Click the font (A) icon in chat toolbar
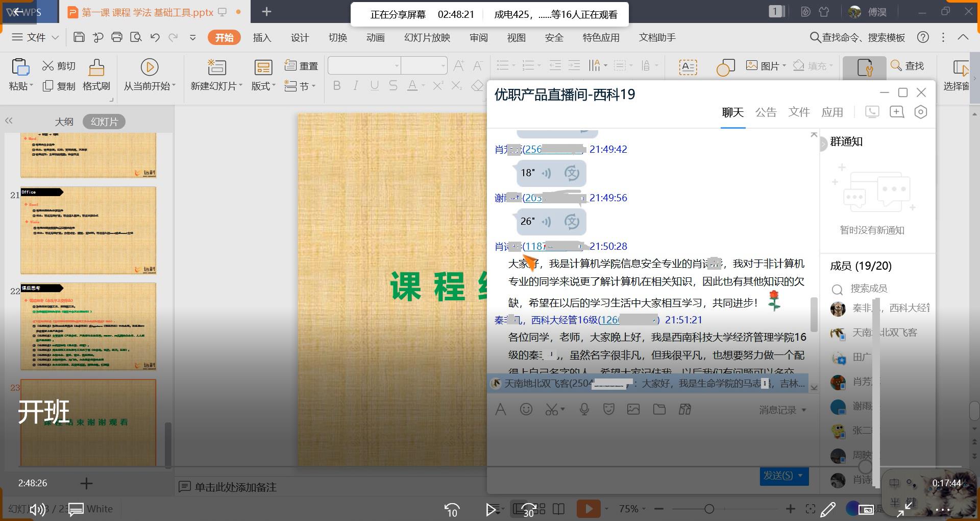This screenshot has width=980, height=521. (501, 409)
